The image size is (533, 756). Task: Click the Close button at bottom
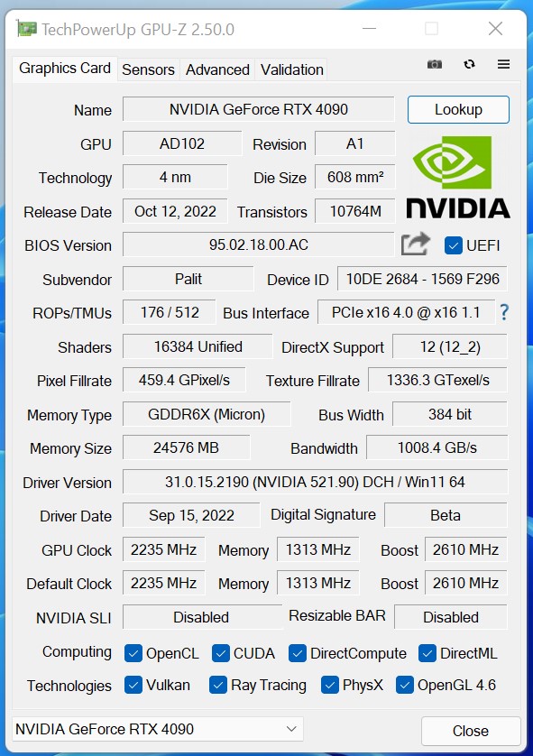coord(471,731)
